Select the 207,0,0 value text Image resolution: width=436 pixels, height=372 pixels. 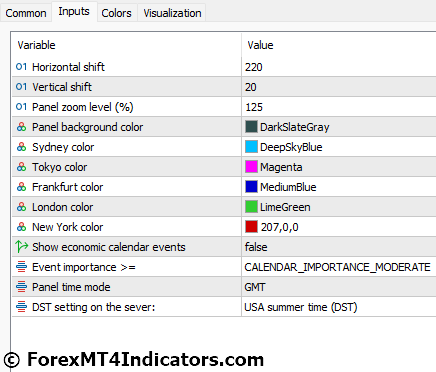(x=279, y=227)
